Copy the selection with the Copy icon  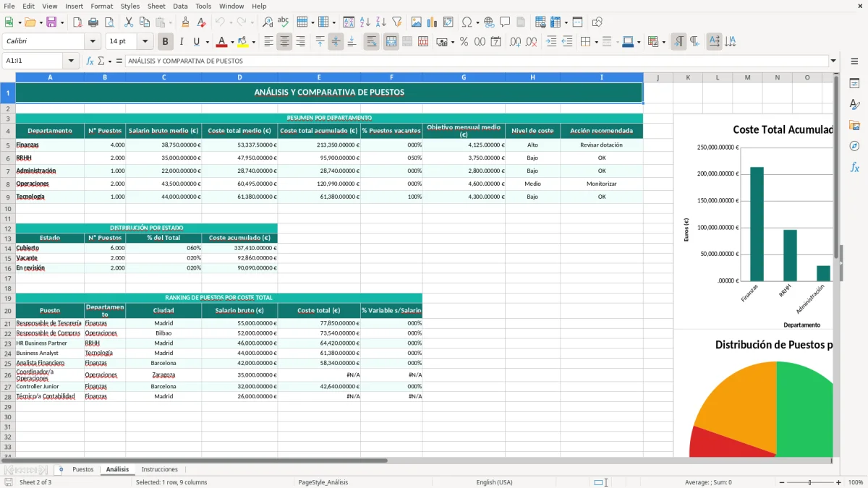click(x=144, y=22)
